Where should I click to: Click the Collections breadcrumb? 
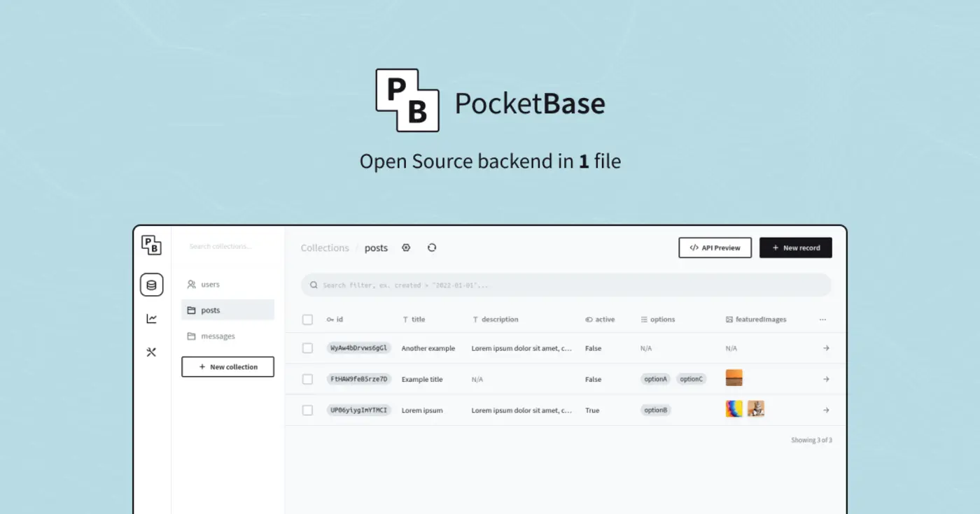[325, 248]
